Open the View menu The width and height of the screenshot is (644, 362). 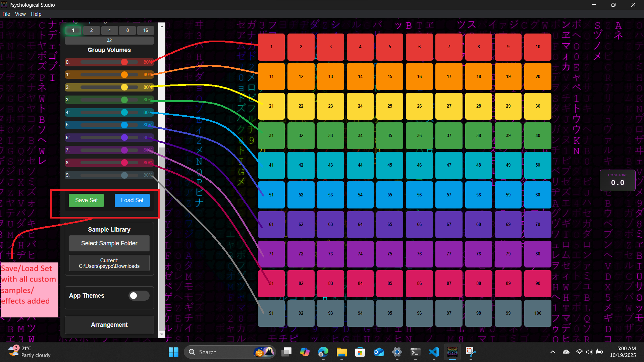coord(20,14)
